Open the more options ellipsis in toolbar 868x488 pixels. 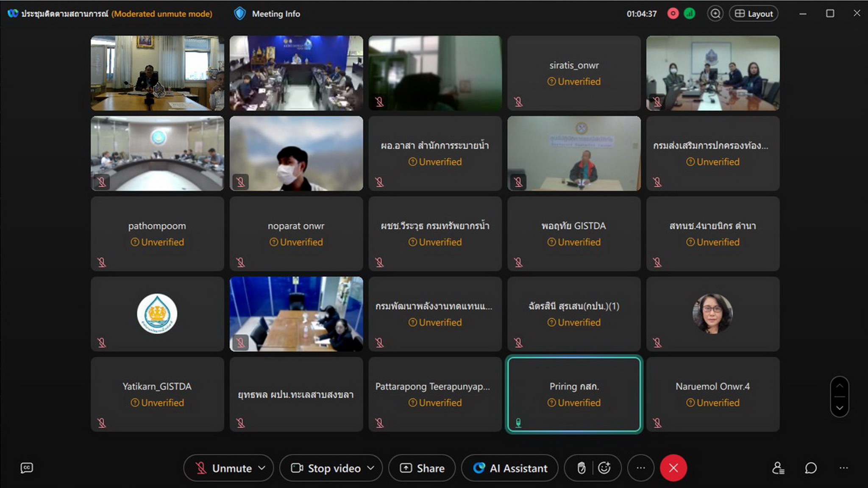640,468
